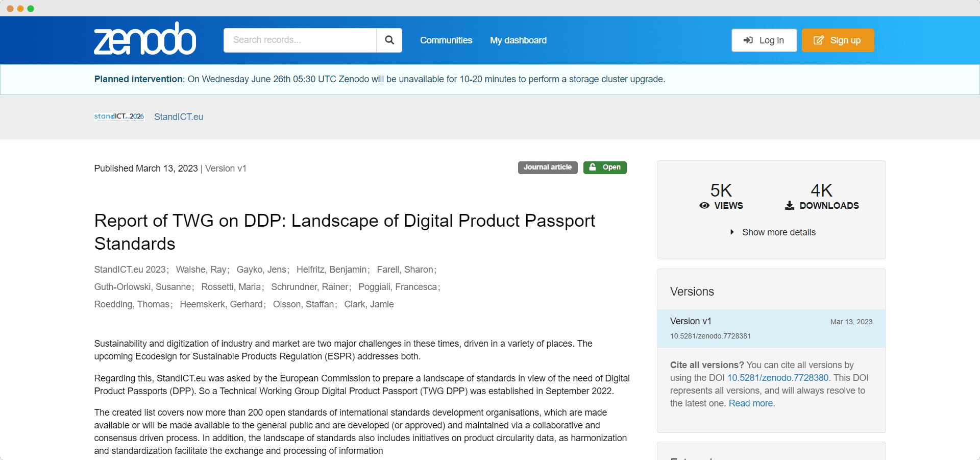Click DOI text 10.5281/zenodo.7728381
The width and height of the screenshot is (980, 460).
click(x=710, y=336)
